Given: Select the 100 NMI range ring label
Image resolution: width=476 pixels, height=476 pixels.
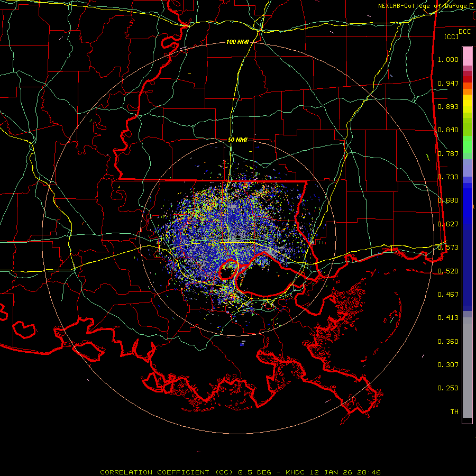Looking at the screenshot, I should [237, 42].
